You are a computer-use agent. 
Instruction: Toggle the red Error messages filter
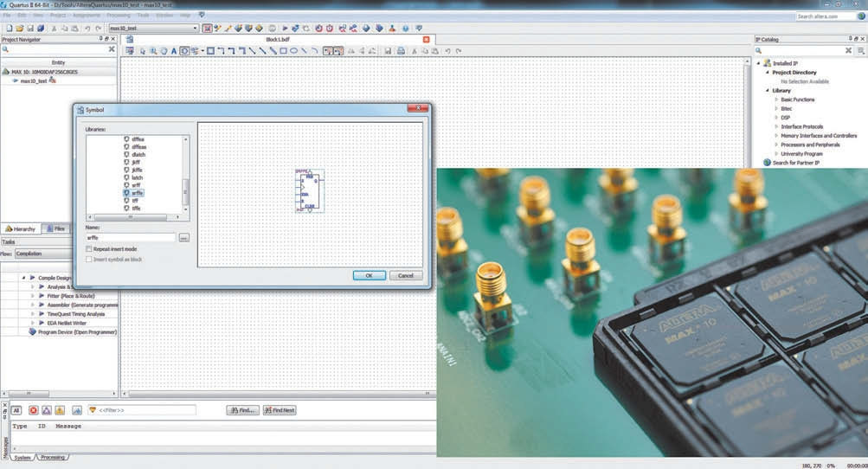point(33,410)
